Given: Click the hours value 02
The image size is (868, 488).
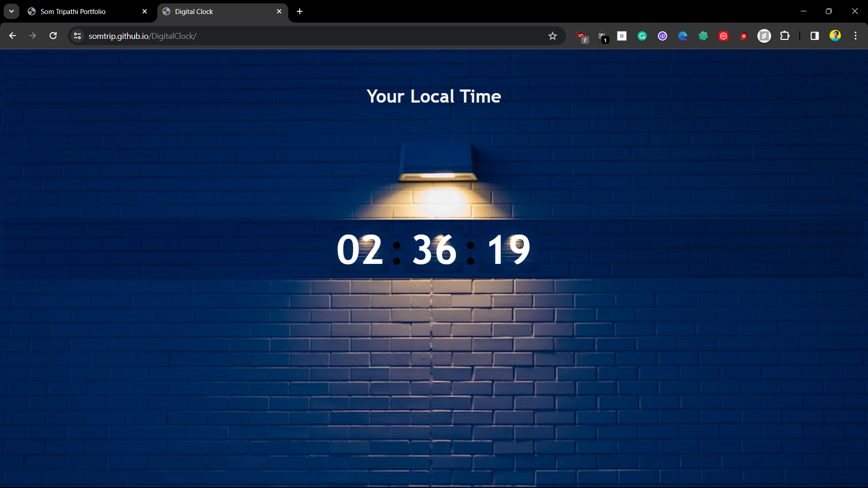Looking at the screenshot, I should [360, 249].
